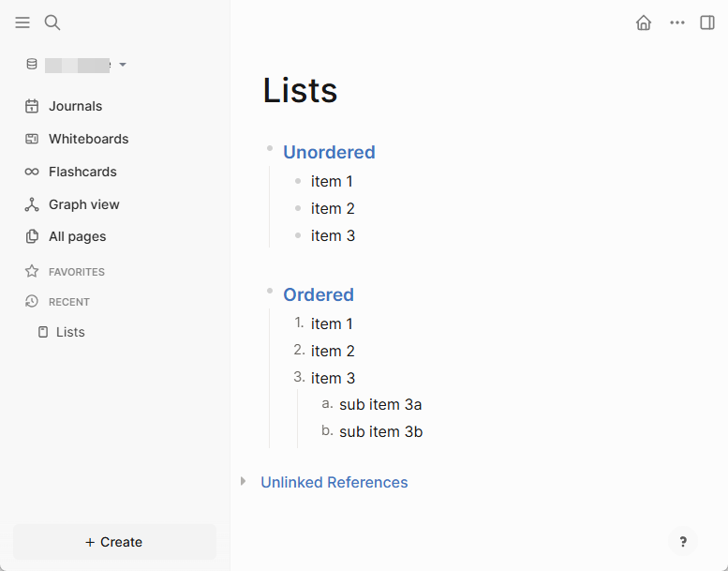The height and width of the screenshot is (571, 728).
Task: Open the three-dots more options menu
Action: coord(677,23)
